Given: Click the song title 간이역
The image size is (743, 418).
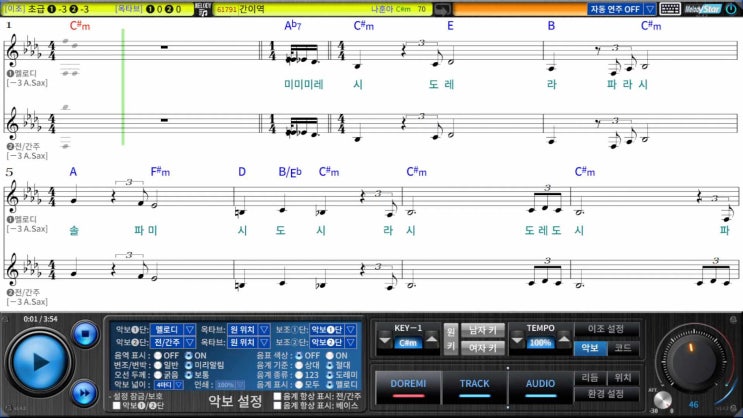Looking at the screenshot, I should (x=252, y=9).
